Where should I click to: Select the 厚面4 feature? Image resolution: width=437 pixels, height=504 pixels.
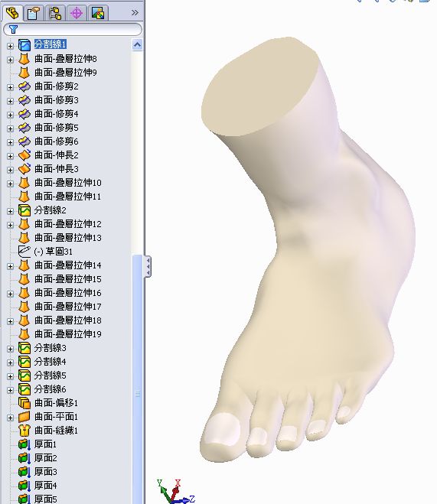45,486
